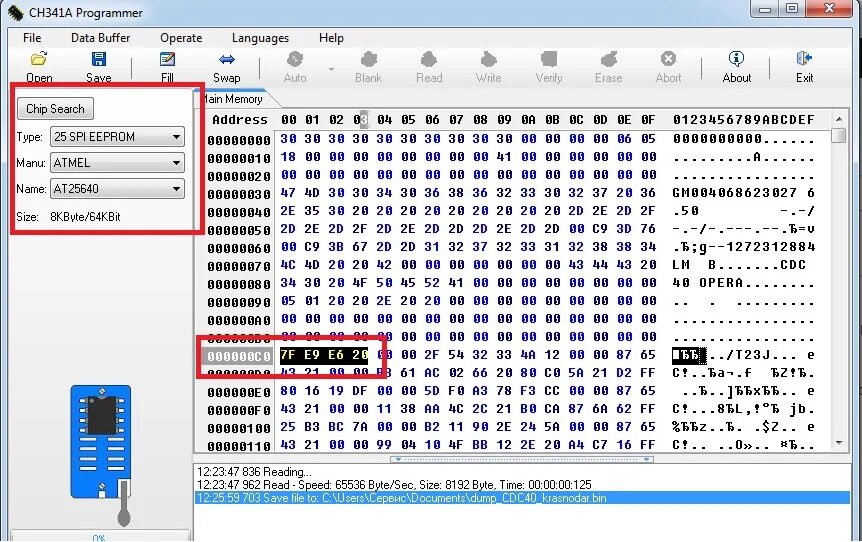This screenshot has width=862, height=542.
Task: Open the Help menu
Action: point(331,38)
